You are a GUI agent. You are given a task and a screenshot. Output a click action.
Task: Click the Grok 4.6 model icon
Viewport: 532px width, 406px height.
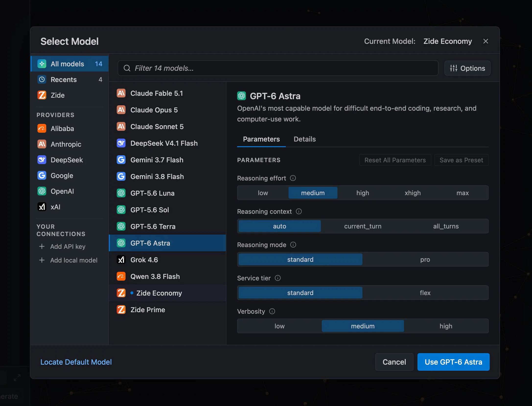121,260
